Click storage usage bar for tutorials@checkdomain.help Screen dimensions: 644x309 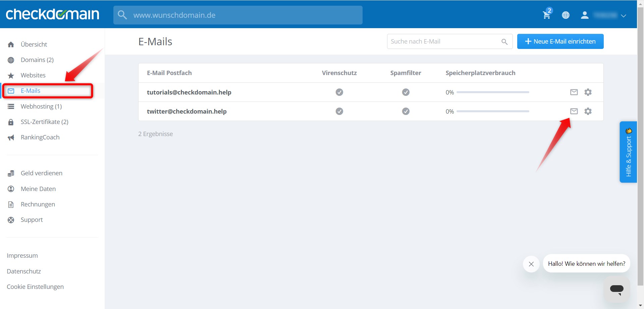(493, 92)
